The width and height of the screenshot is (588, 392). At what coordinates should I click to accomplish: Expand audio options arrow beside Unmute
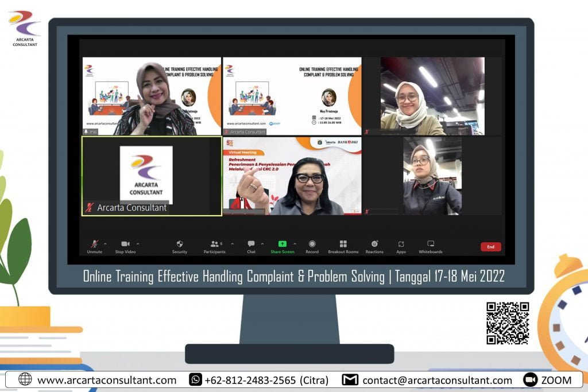click(105, 243)
